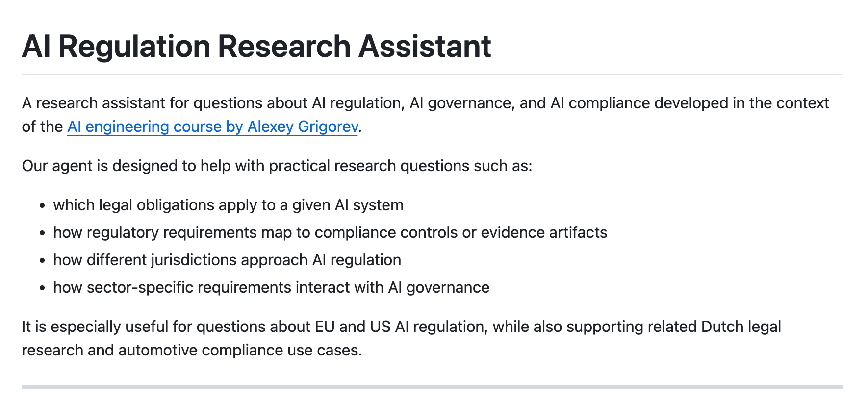This screenshot has height=405, width=868.
Task: Select the bullet about different jurisdictions
Action: point(227,260)
